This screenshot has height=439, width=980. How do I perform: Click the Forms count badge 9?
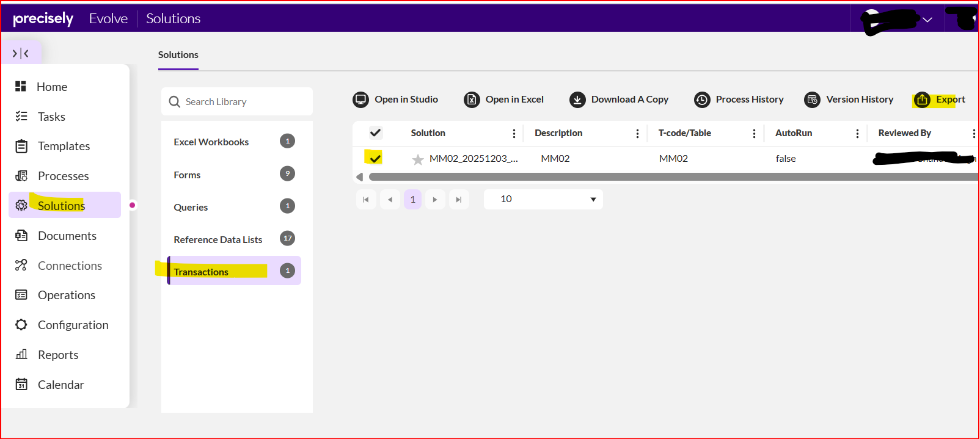pyautogui.click(x=288, y=173)
